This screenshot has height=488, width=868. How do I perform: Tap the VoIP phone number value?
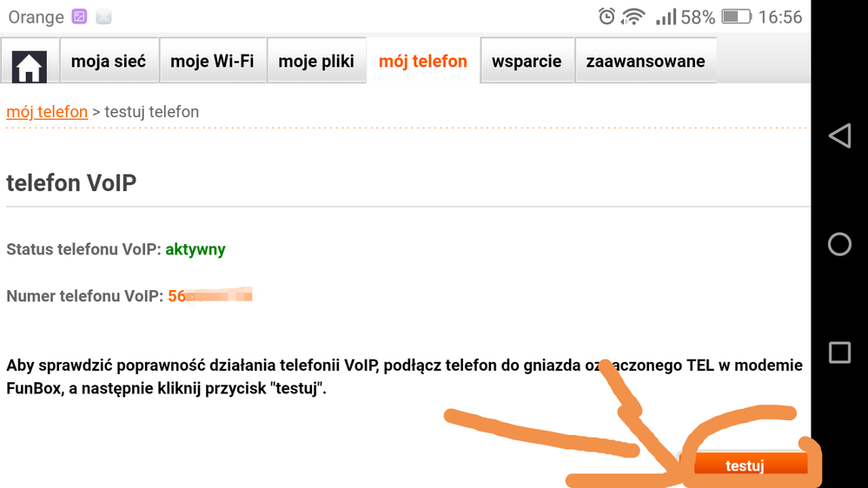(x=210, y=295)
